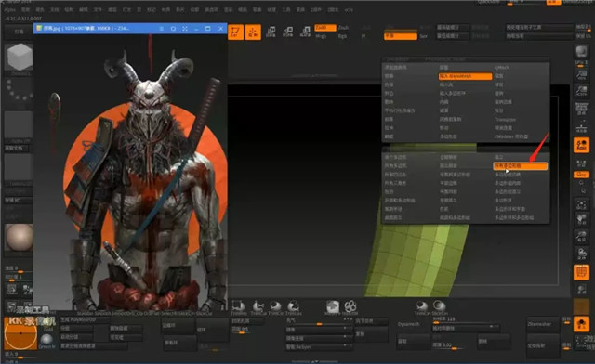Click the Frame icon on right shelf
The image size is (595, 364).
coord(581,205)
